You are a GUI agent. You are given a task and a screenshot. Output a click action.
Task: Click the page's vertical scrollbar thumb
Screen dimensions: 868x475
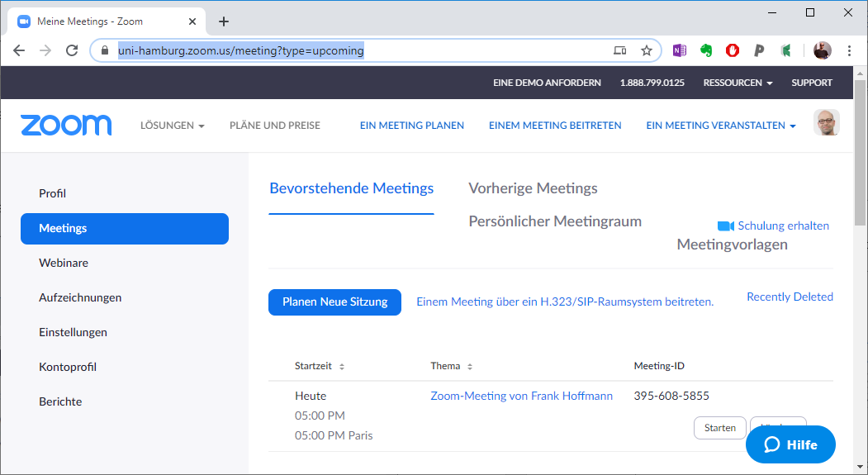(860, 153)
